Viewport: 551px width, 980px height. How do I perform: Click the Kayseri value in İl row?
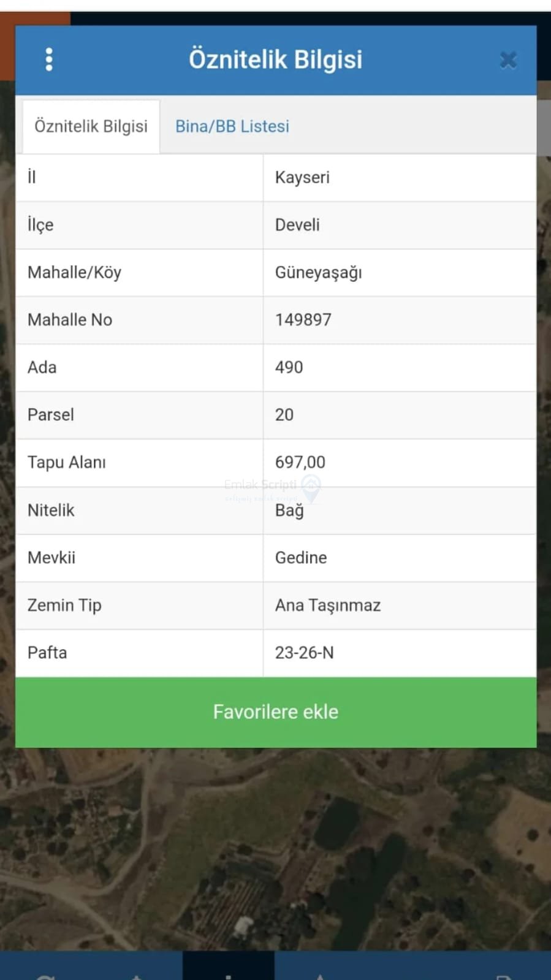[x=302, y=178]
